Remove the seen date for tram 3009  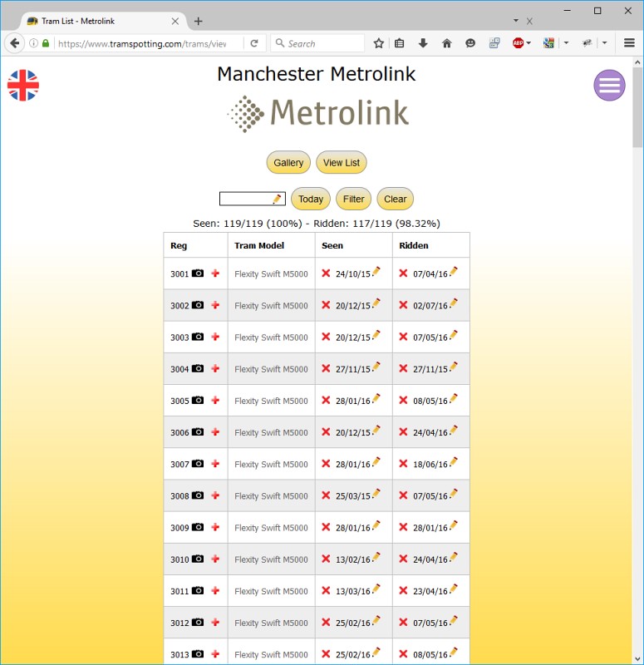[x=326, y=527]
